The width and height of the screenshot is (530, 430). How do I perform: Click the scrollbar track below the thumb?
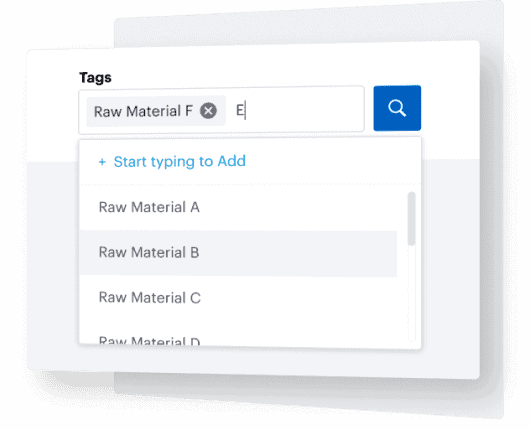411,293
